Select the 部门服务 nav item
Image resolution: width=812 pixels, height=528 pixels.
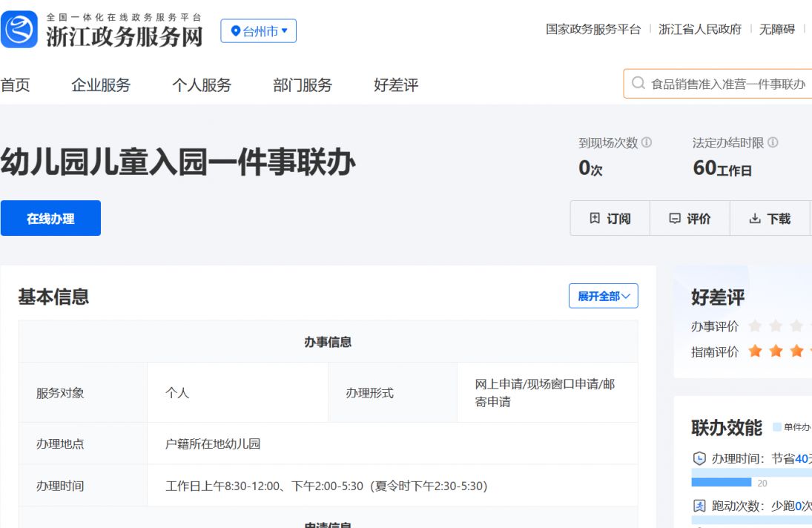pos(303,85)
